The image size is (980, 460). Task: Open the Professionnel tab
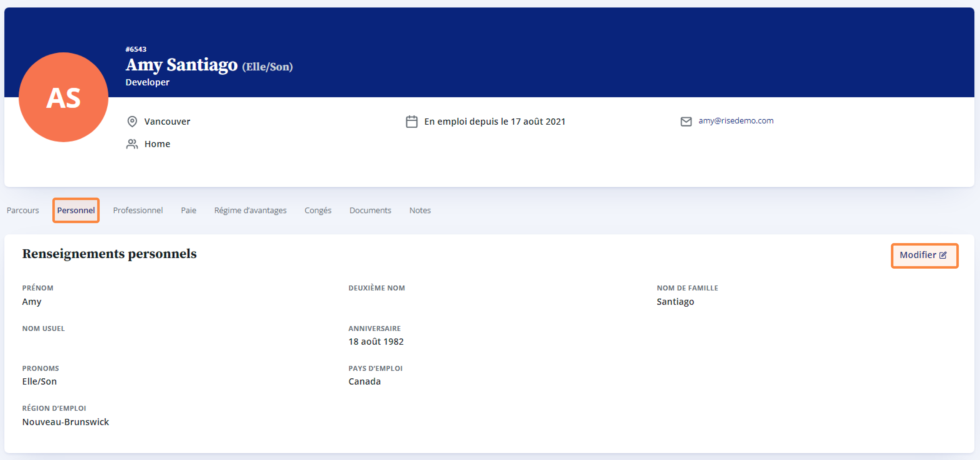[x=138, y=210]
